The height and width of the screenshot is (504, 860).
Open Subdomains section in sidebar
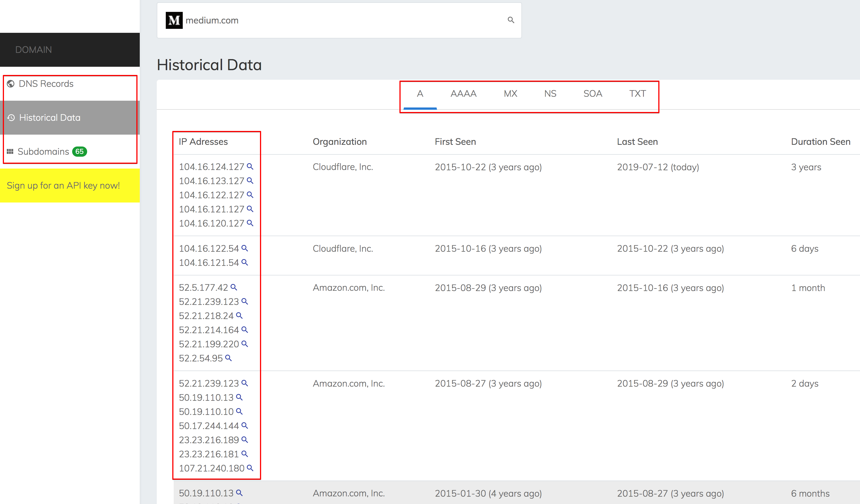tap(43, 152)
